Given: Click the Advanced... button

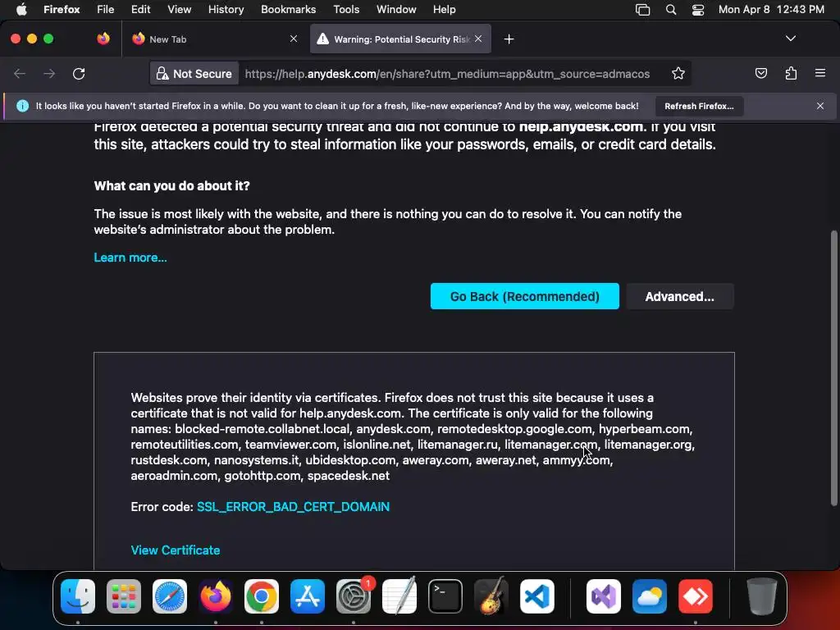Looking at the screenshot, I should pos(680,296).
